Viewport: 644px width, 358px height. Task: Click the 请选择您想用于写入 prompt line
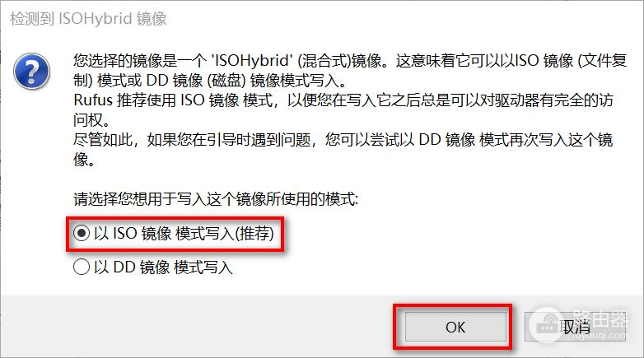click(216, 199)
